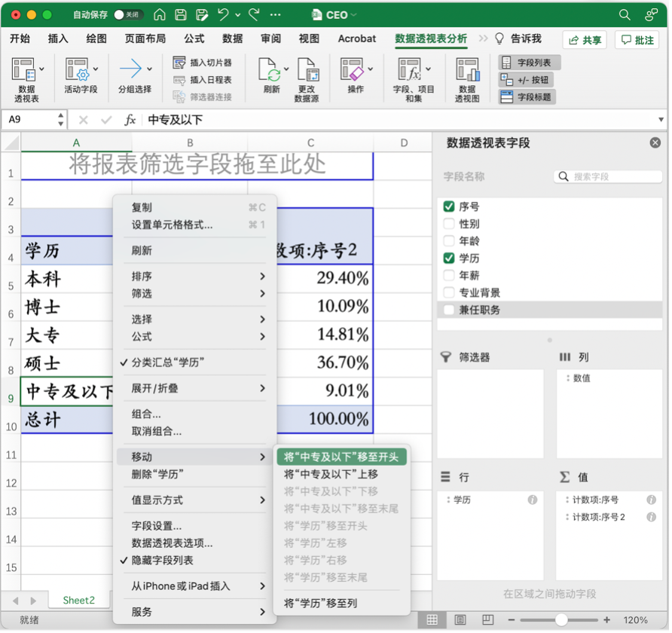Enable the 年薪 field checkbox

click(x=449, y=276)
